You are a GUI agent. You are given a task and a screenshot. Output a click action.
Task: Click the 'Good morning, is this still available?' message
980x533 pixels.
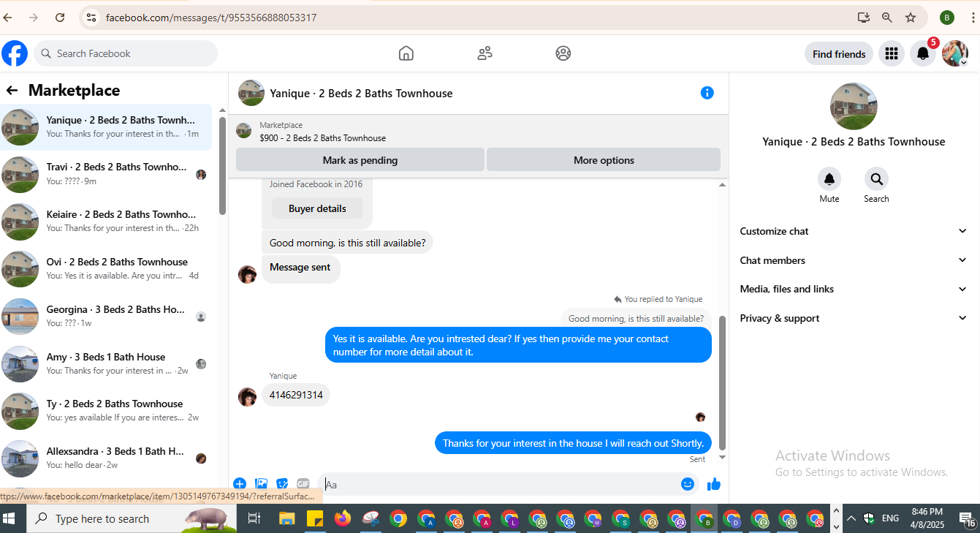(347, 243)
